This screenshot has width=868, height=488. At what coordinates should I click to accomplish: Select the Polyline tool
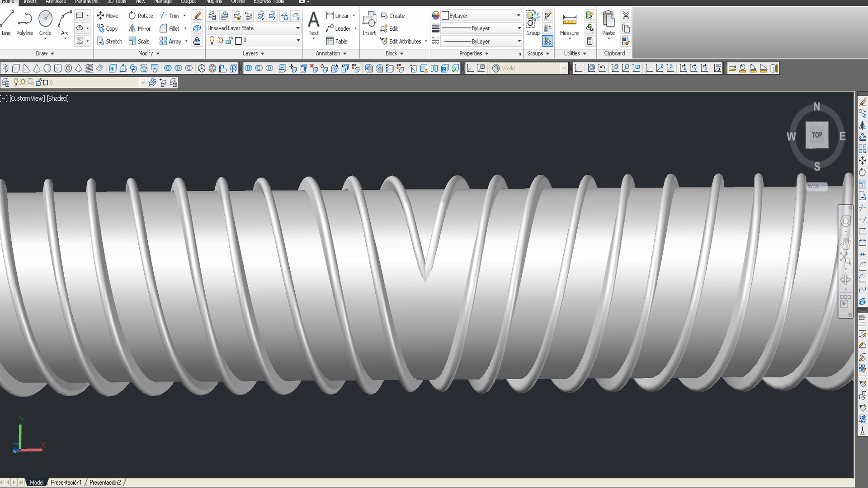24,23
